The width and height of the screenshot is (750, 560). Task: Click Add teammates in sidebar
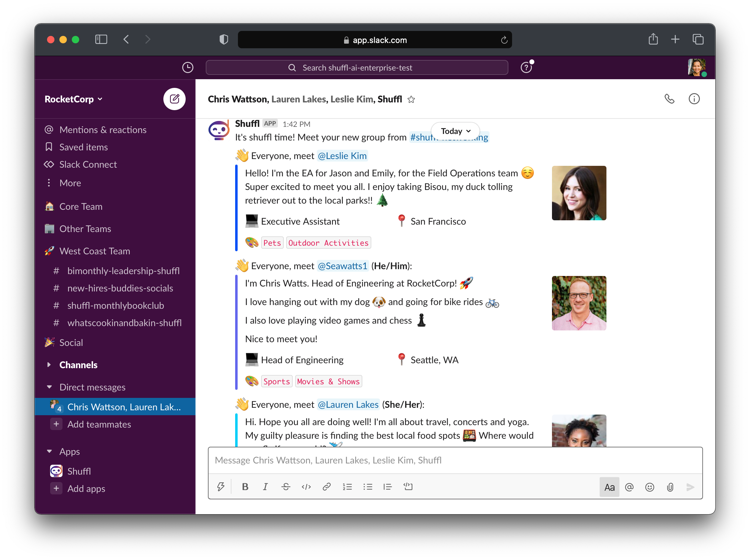(x=99, y=424)
